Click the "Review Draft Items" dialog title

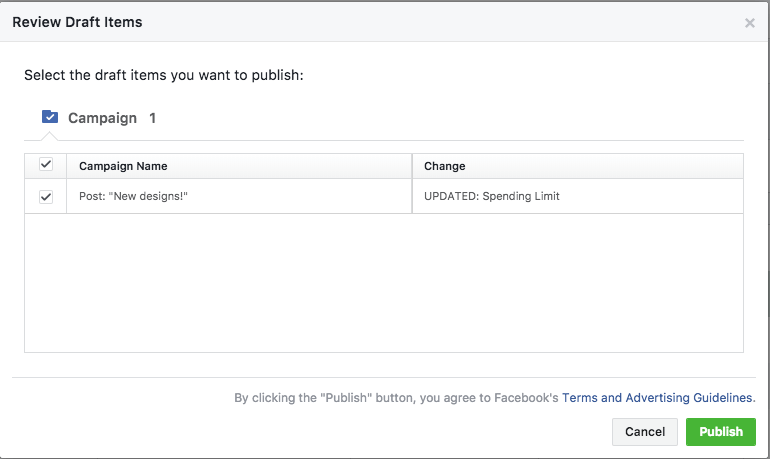click(x=77, y=22)
